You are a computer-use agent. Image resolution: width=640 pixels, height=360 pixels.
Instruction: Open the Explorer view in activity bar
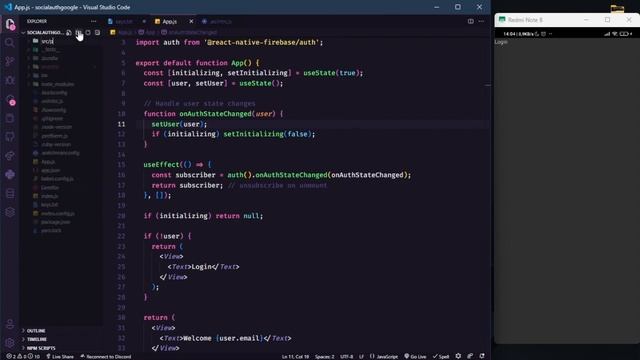[x=10, y=24]
